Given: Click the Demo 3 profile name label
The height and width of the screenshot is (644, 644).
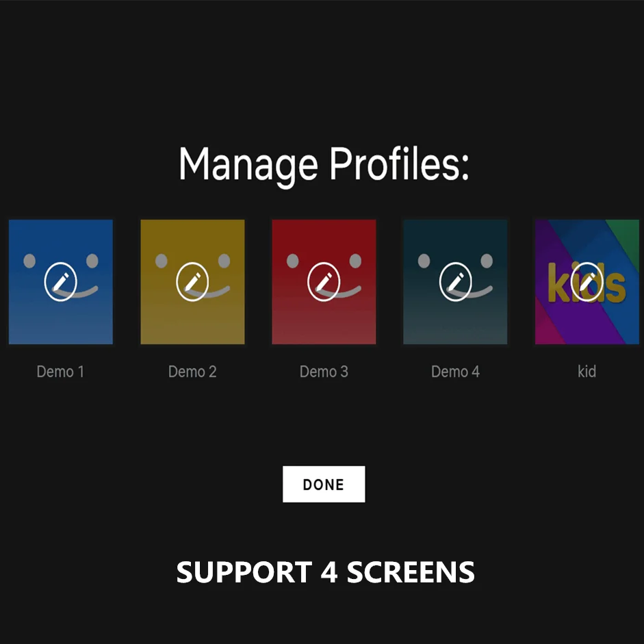Looking at the screenshot, I should click(324, 372).
